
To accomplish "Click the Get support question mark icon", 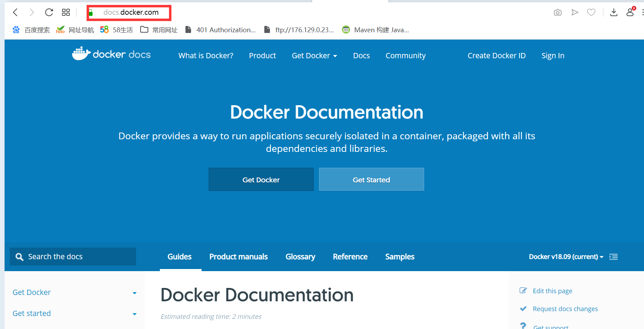I will (x=523, y=325).
